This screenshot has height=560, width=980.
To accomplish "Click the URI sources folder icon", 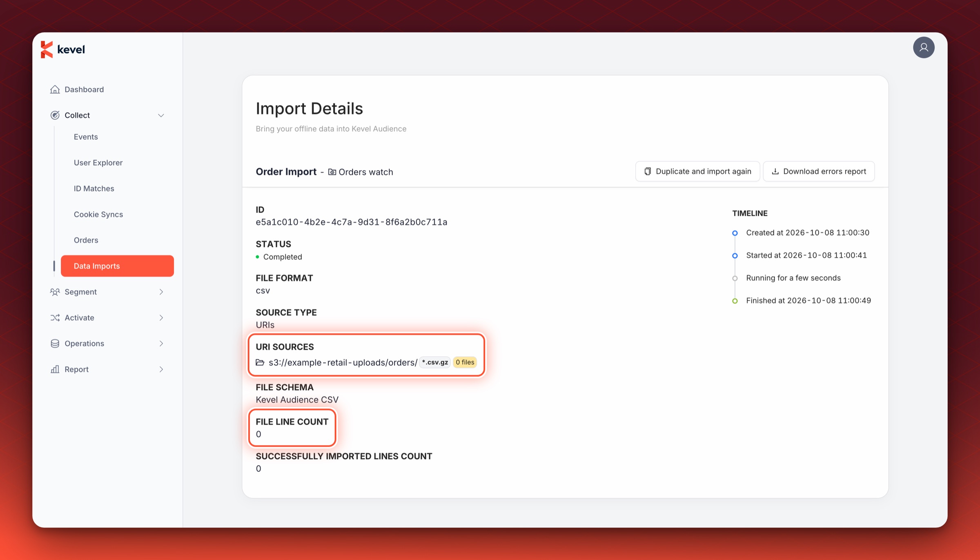I will click(260, 362).
